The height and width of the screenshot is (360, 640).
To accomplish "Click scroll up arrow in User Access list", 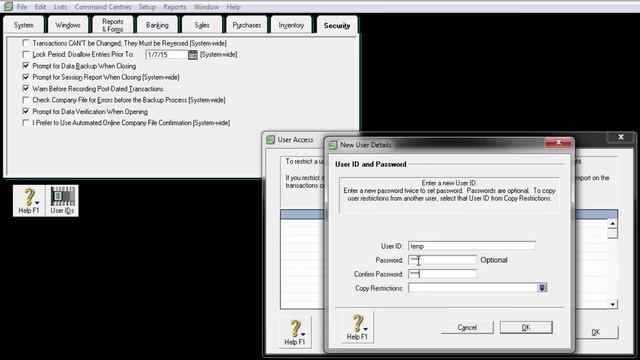I will [x=612, y=224].
